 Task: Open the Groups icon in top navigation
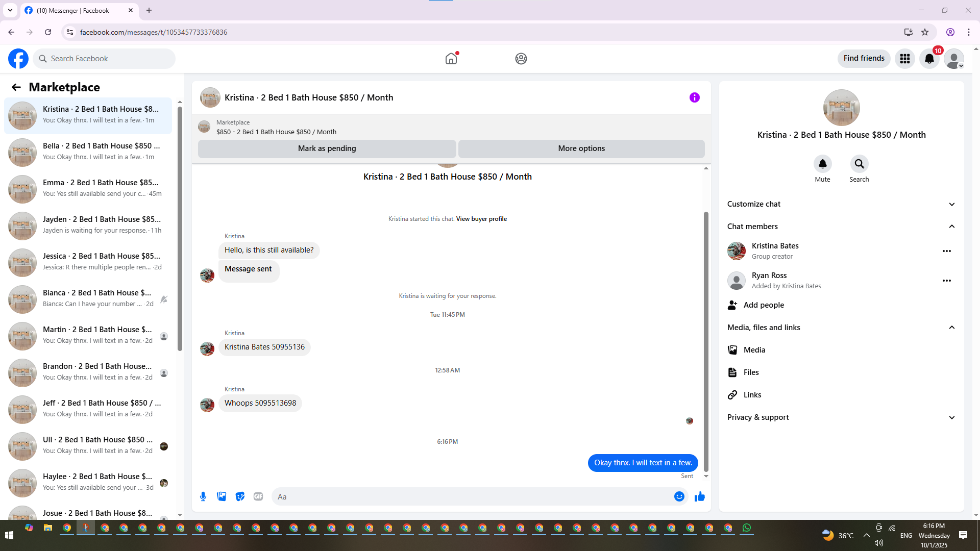pos(521,59)
